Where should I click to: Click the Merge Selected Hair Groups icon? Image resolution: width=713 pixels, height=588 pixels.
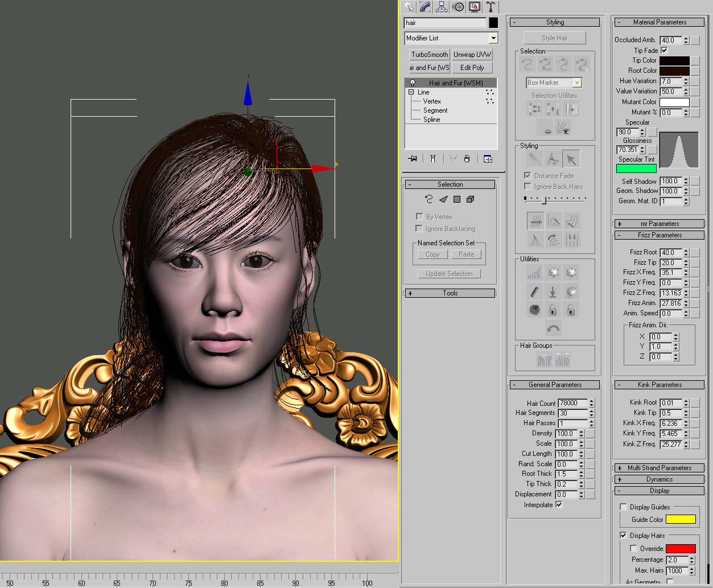pos(562,359)
